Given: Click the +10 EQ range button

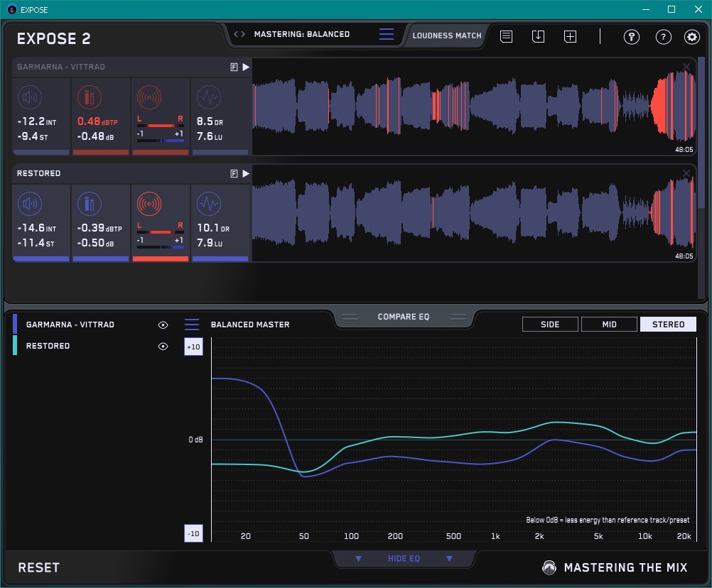Looking at the screenshot, I should [x=193, y=347].
